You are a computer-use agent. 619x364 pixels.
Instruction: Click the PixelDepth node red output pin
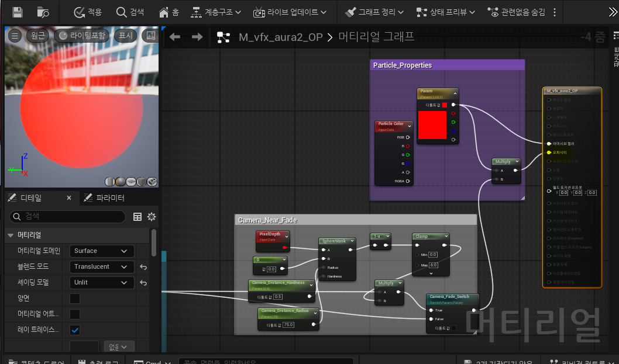284,248
